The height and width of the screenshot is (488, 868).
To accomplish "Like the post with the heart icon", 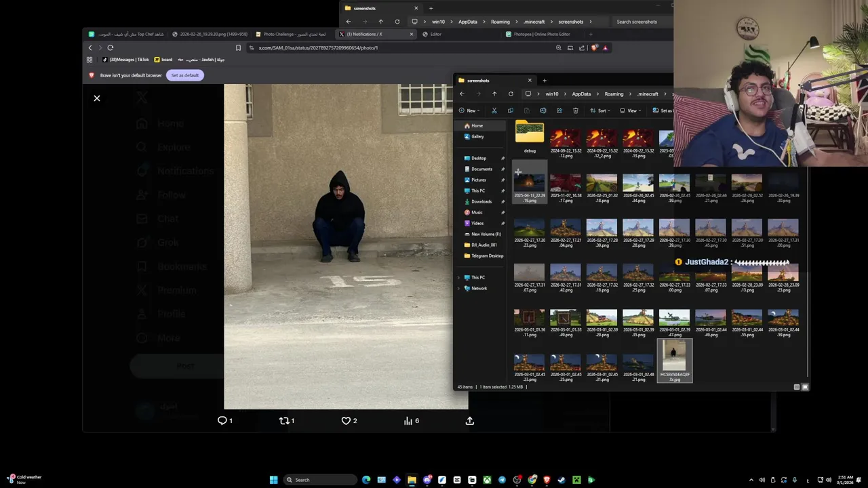I will (347, 421).
